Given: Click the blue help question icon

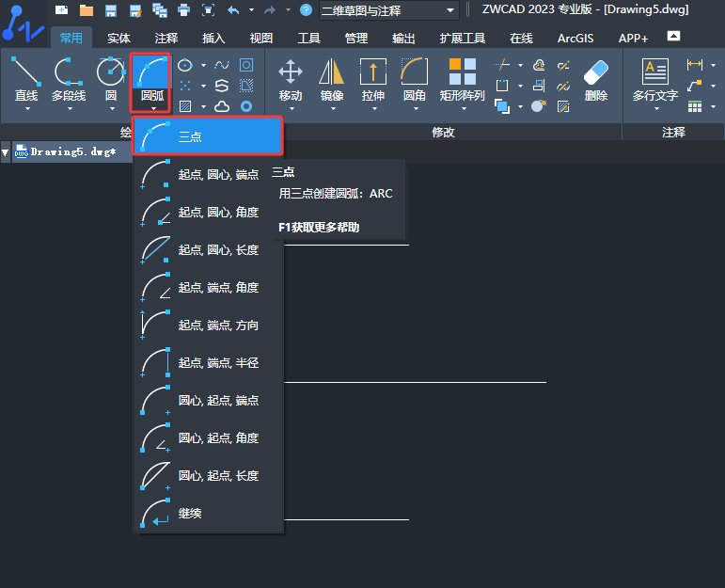Looking at the screenshot, I should pyautogui.click(x=306, y=9).
